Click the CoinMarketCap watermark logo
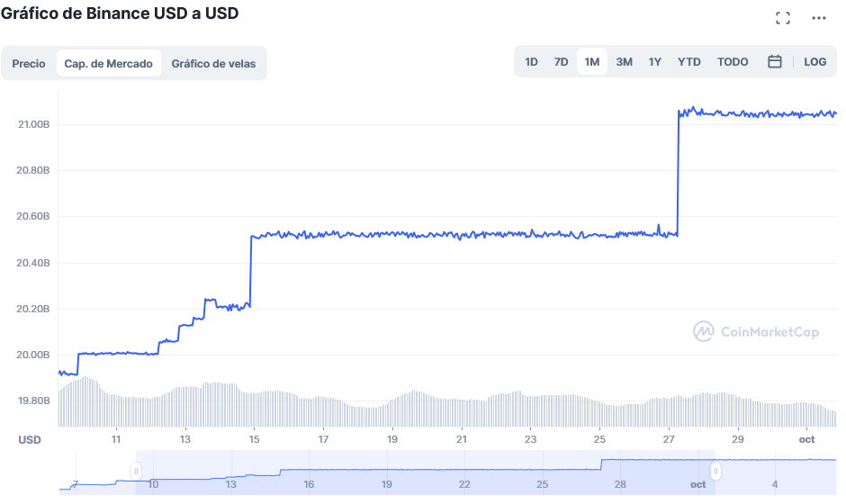The image size is (846, 504). (756, 332)
